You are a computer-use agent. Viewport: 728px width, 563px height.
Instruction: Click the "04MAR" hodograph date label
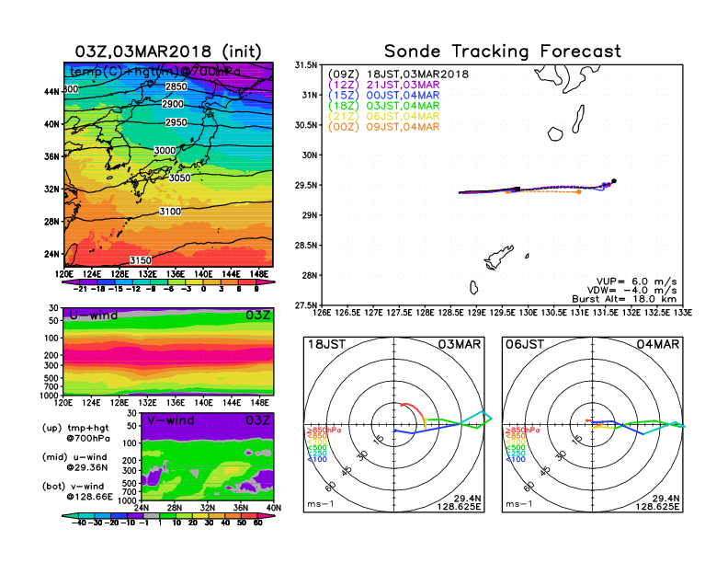(658, 344)
